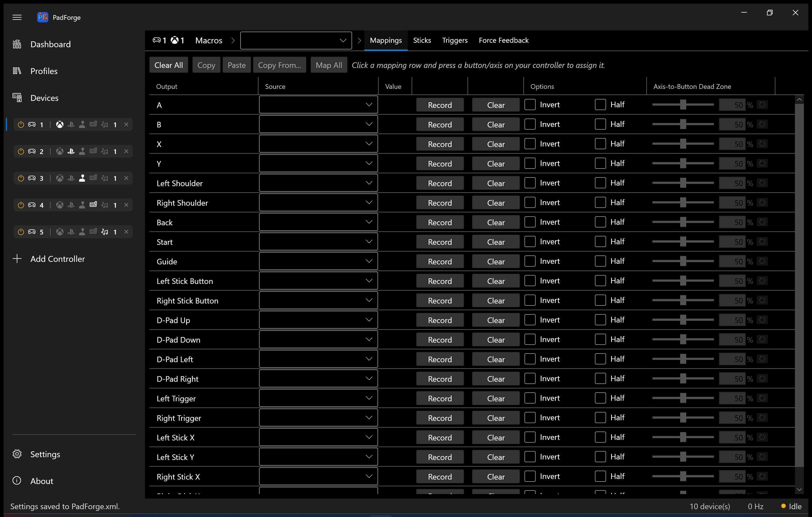
Task: Open Profiles from the sidebar
Action: (44, 71)
